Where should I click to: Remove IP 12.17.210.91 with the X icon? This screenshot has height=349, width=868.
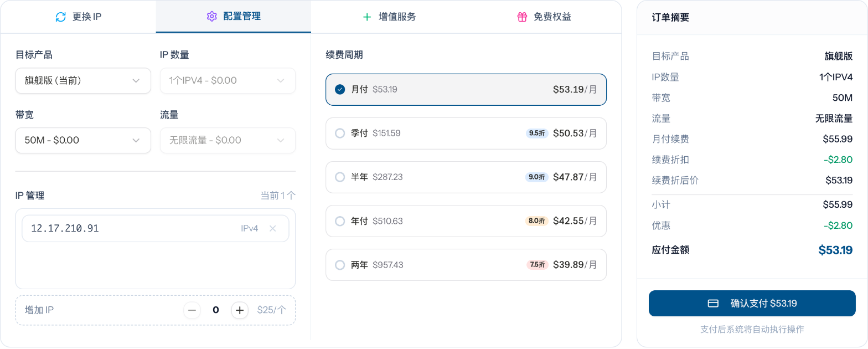click(272, 228)
